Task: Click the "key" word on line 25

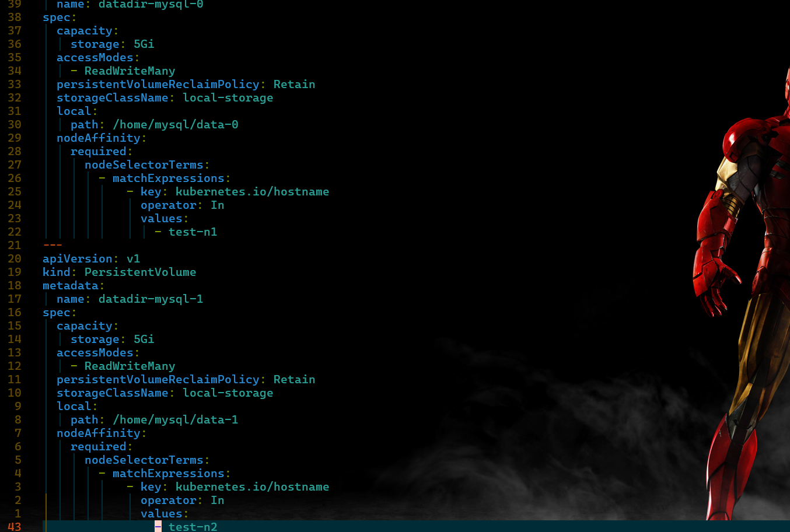Action: pos(151,191)
